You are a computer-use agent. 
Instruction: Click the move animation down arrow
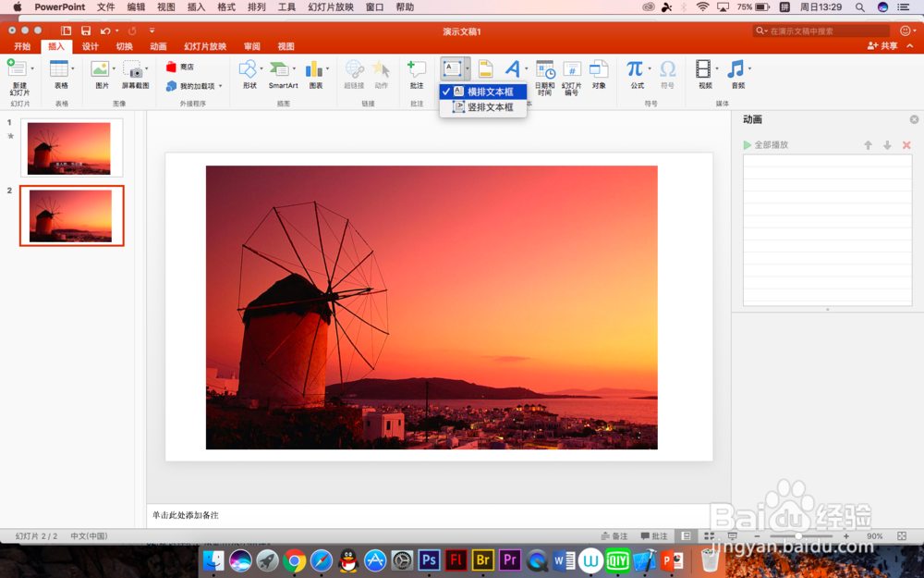point(887,145)
